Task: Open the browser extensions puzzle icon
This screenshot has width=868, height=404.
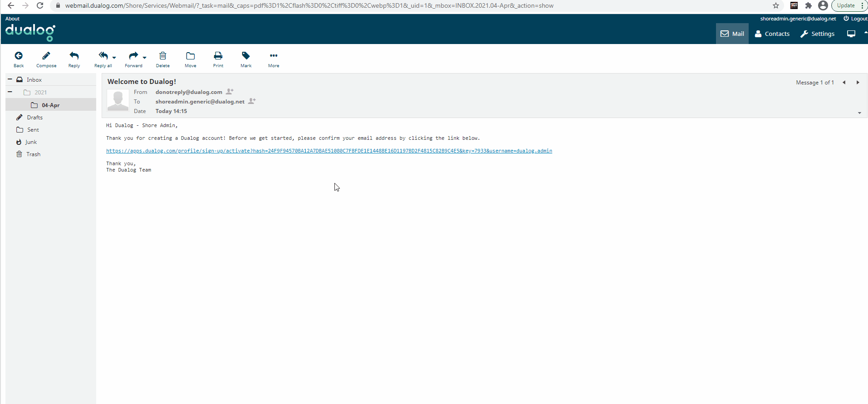Action: tap(809, 5)
